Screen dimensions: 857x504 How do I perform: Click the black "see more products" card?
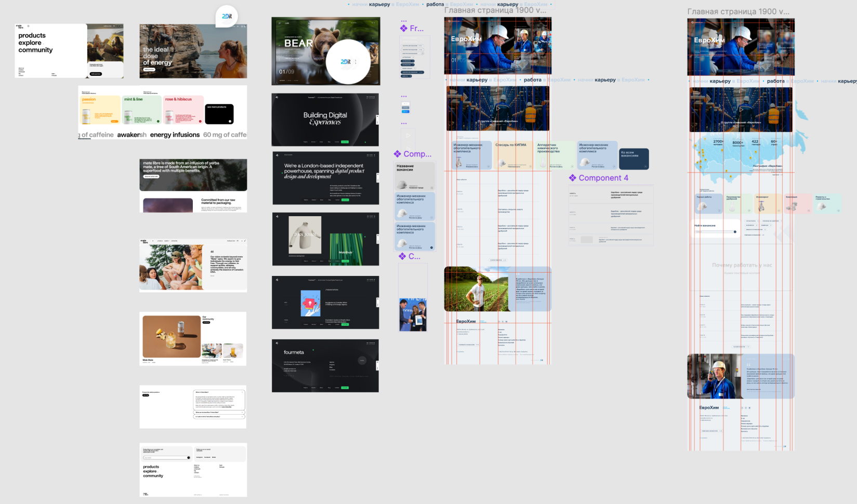point(219,114)
